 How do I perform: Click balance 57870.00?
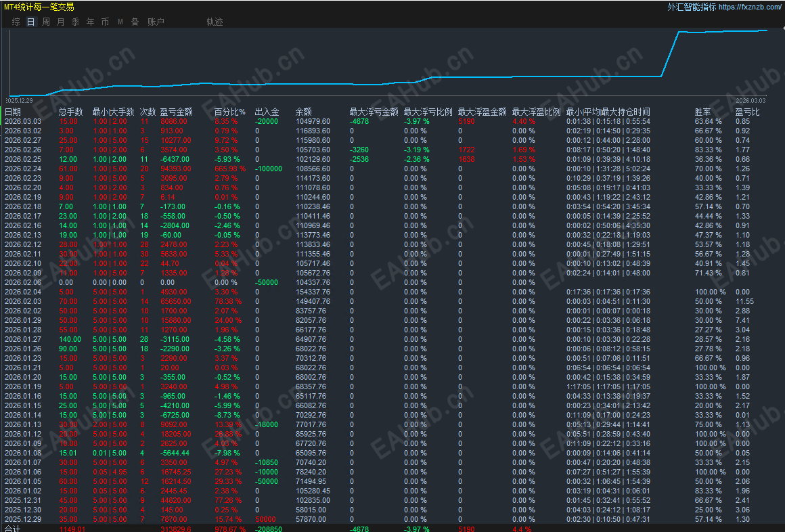coord(311,519)
